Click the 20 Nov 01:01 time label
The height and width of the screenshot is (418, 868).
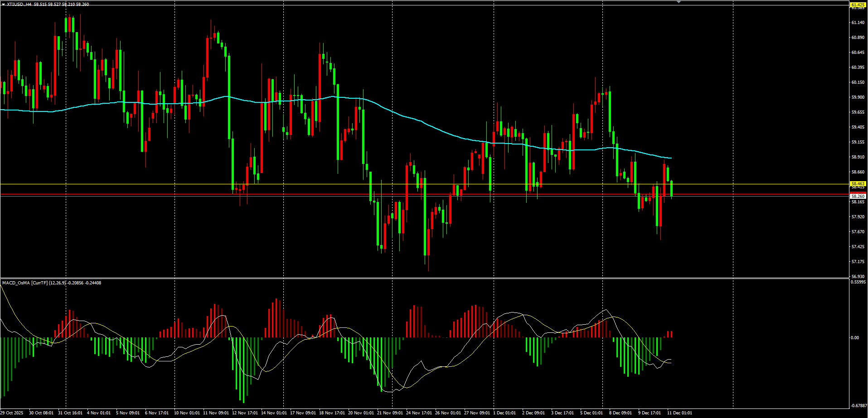361,413
